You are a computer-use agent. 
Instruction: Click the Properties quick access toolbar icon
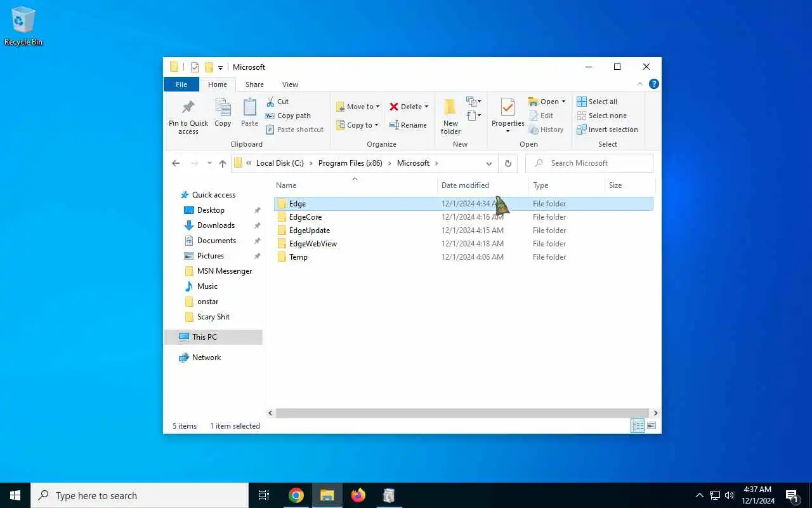click(x=195, y=67)
